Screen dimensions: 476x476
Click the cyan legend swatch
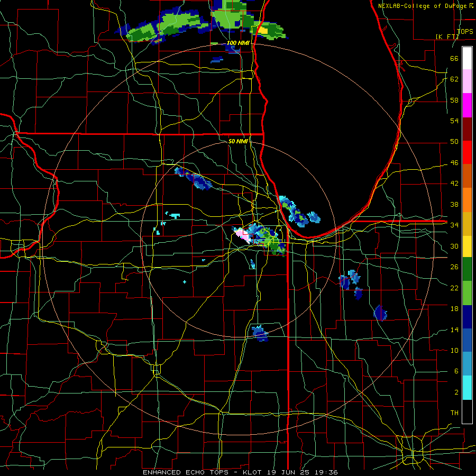467,388
